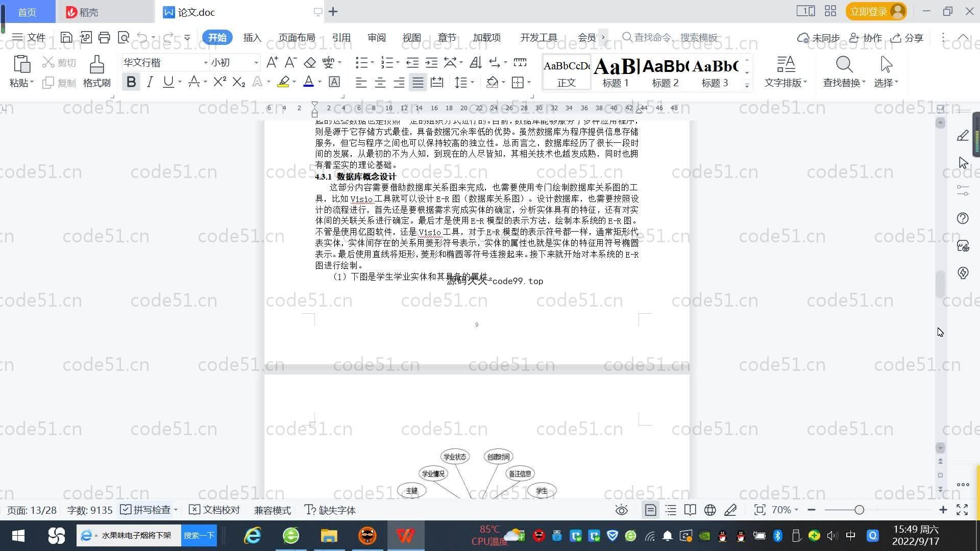Click the fullscreen expand icon
Screen dimensions: 980x551
tap(962, 510)
